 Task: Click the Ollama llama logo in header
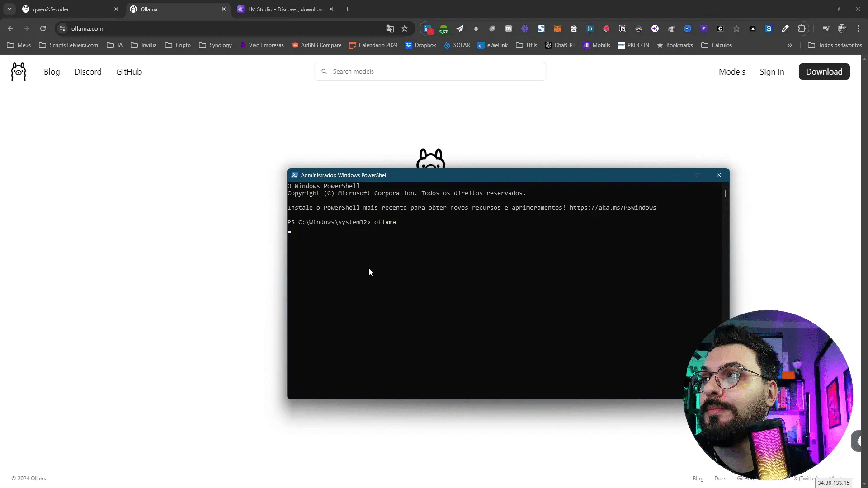[19, 72]
